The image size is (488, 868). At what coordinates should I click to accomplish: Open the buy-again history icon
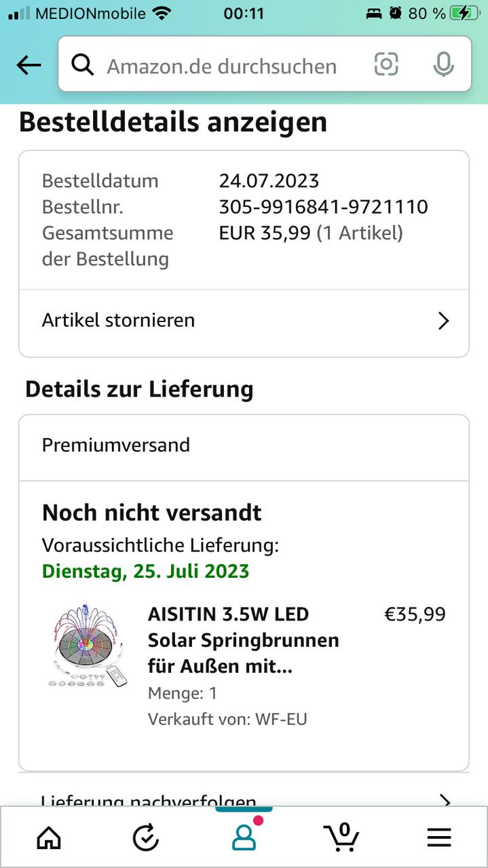pos(146,838)
